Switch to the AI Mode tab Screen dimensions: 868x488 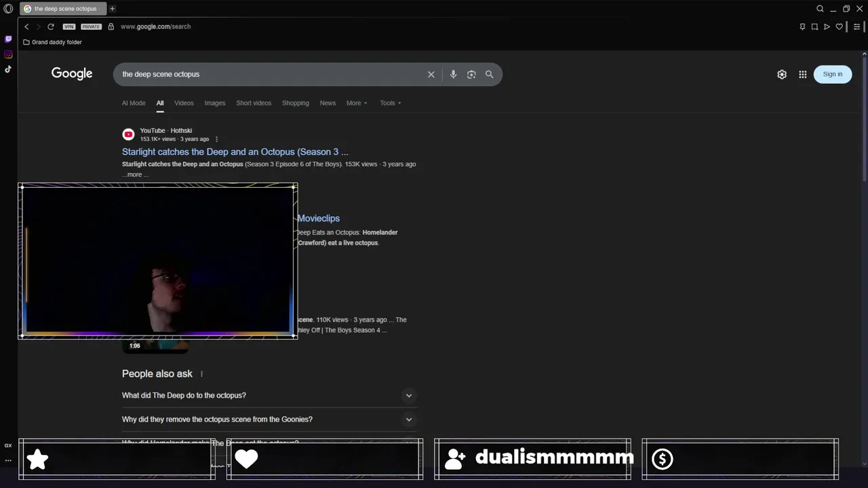coord(134,103)
